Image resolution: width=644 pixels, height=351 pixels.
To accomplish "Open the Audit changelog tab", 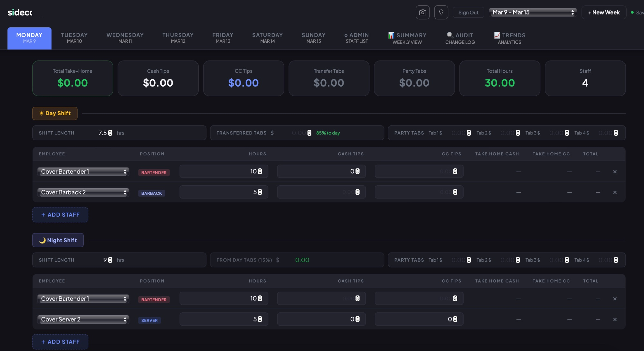I will point(460,38).
